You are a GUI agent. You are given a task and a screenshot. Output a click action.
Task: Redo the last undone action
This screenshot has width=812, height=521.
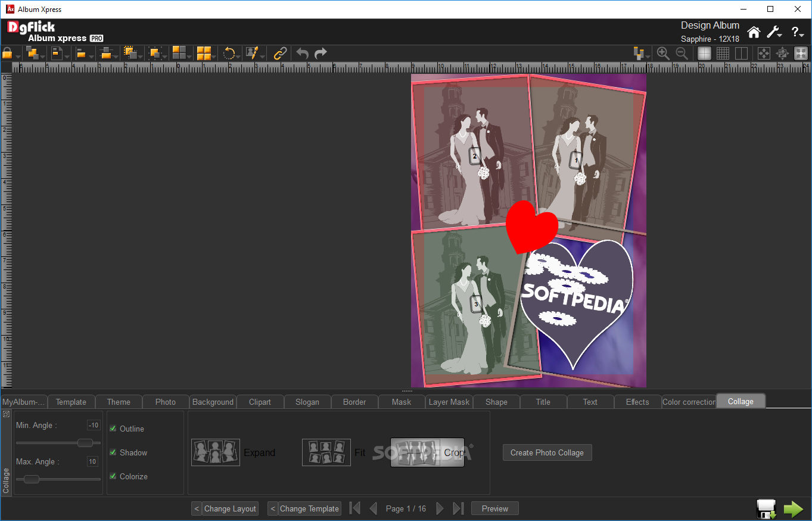click(x=321, y=54)
